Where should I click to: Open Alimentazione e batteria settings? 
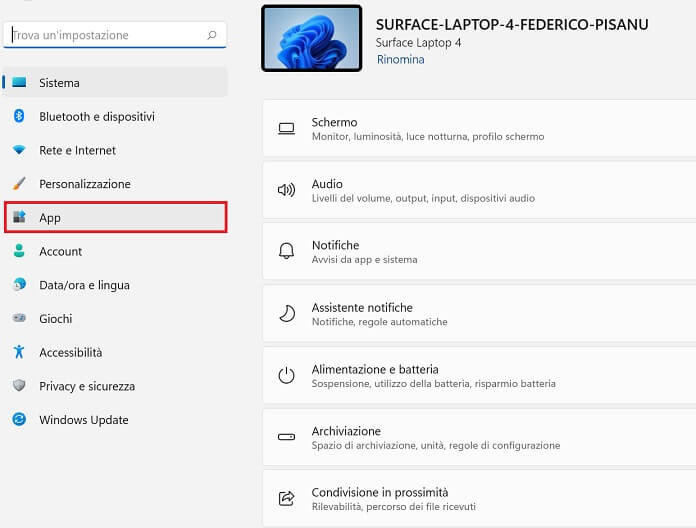pos(479,375)
